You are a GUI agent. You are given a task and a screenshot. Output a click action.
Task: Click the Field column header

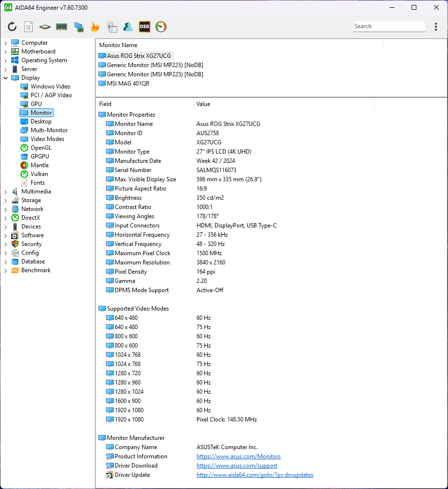[x=144, y=104]
